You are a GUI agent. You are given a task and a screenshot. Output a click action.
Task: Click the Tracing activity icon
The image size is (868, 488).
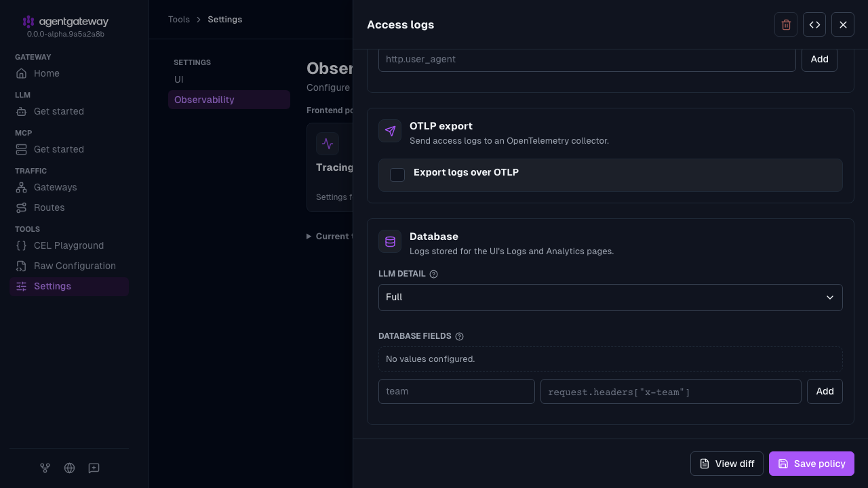coord(328,144)
